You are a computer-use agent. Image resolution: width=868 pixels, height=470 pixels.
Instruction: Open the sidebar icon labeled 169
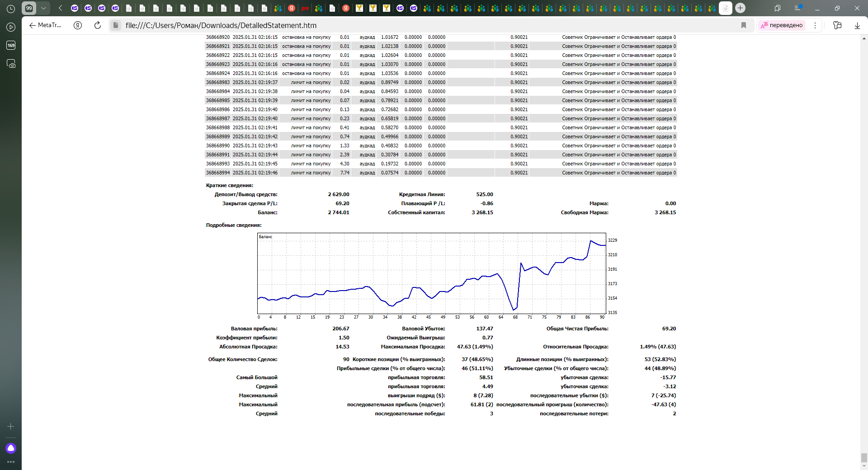click(x=11, y=45)
